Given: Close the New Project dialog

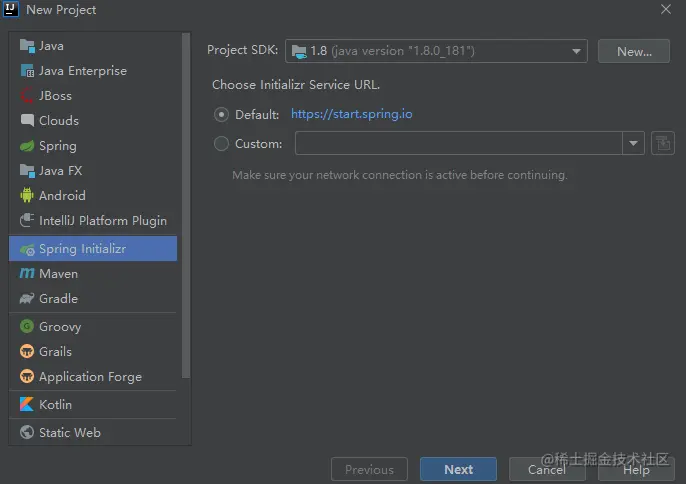Looking at the screenshot, I should tap(666, 9).
